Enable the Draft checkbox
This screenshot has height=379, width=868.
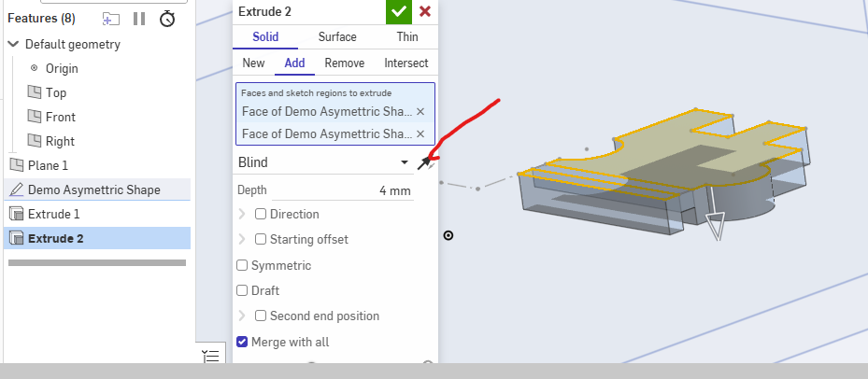pyautogui.click(x=242, y=290)
